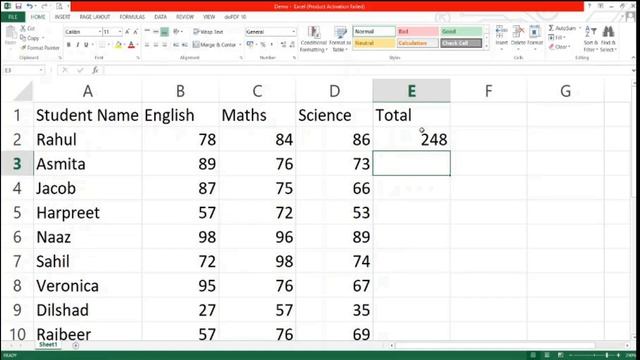
Task: Copy the selected cell
Action: 30,38
